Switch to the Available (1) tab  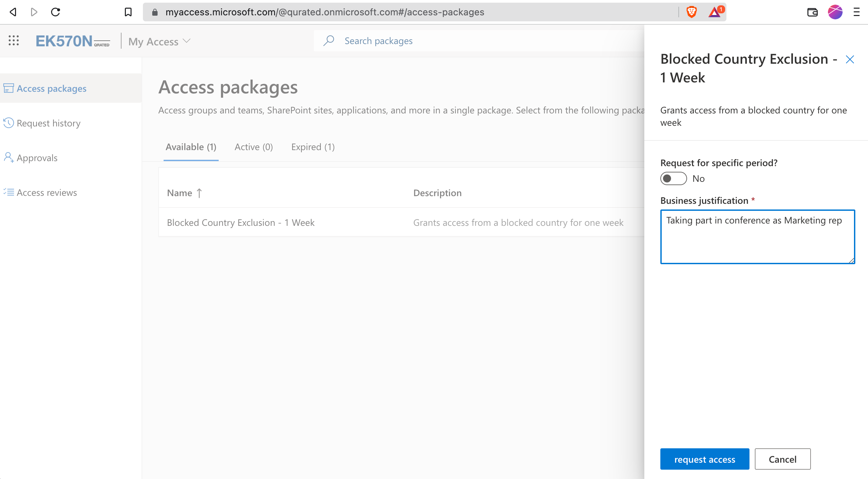pos(191,147)
